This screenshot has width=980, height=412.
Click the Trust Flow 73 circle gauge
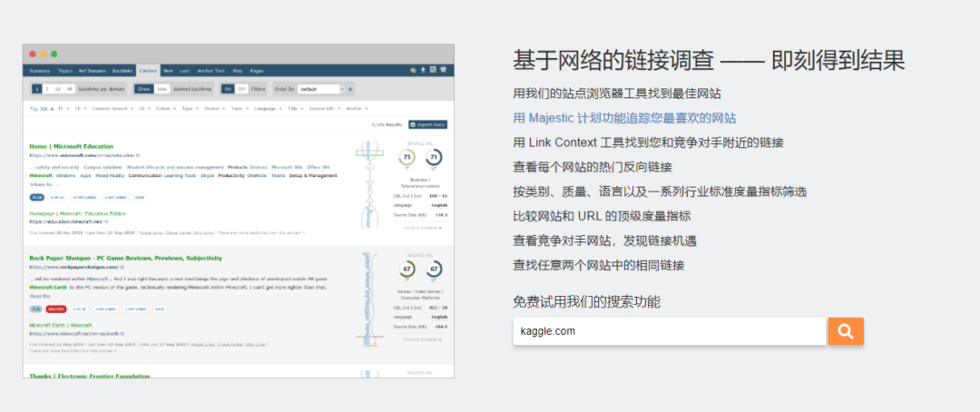click(408, 158)
